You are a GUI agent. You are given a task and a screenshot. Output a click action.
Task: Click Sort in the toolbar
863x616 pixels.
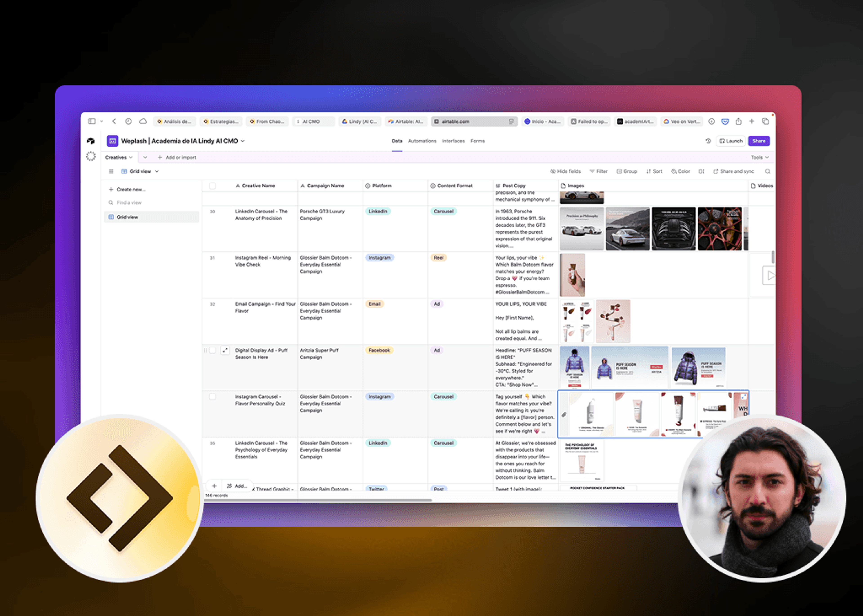pos(654,171)
